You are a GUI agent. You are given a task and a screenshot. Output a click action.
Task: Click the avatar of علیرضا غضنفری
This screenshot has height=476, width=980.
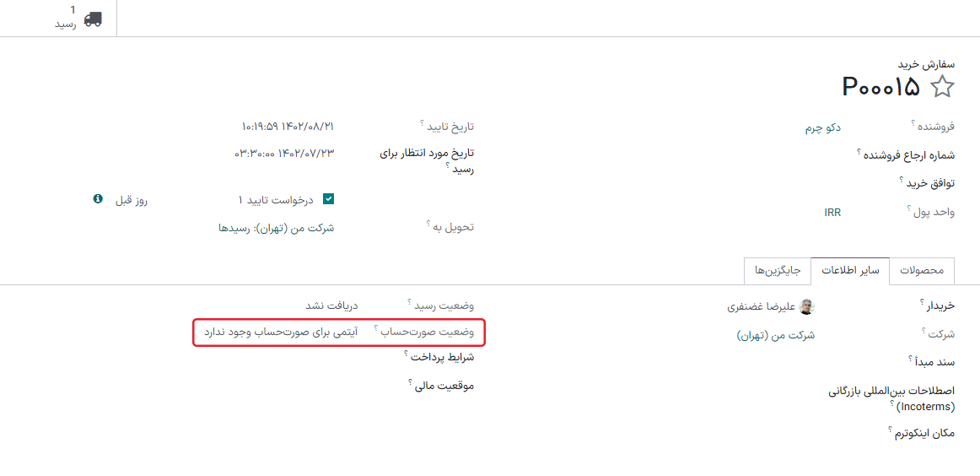click(x=808, y=306)
